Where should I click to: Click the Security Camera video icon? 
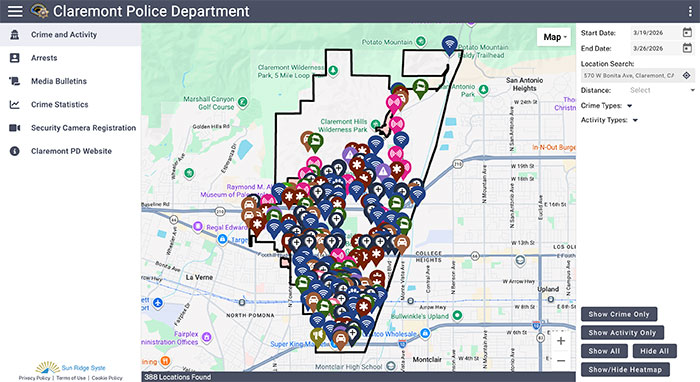point(15,128)
